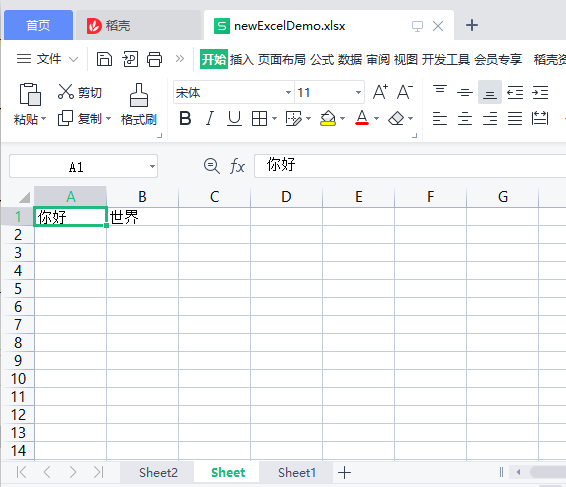Open the font name 宋体 dropdown
Screen dimensions: 566x487
coord(288,92)
